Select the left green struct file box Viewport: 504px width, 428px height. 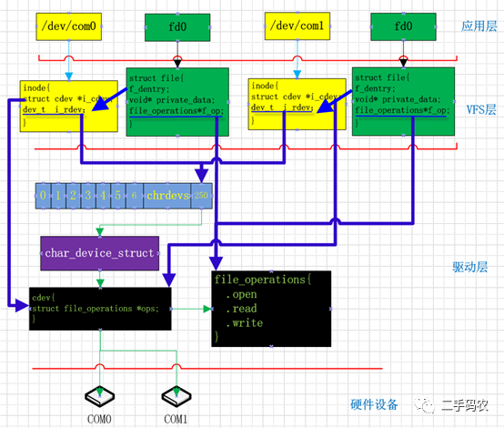click(x=177, y=102)
